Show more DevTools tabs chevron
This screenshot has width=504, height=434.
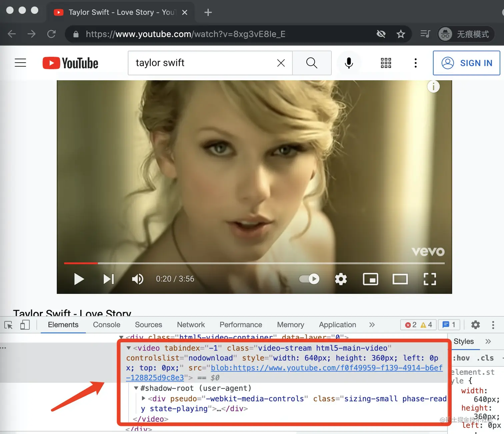point(372,325)
